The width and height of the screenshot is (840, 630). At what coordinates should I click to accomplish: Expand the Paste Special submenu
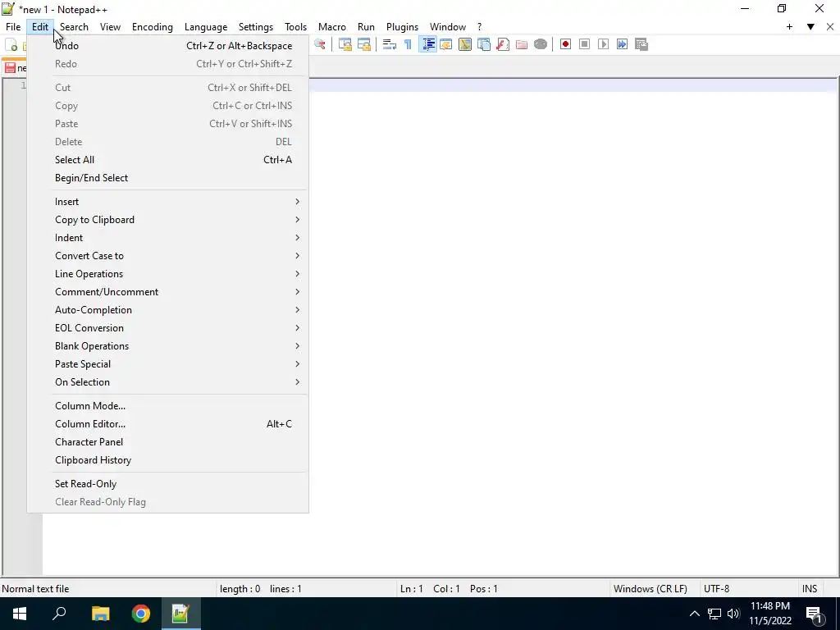(x=167, y=363)
